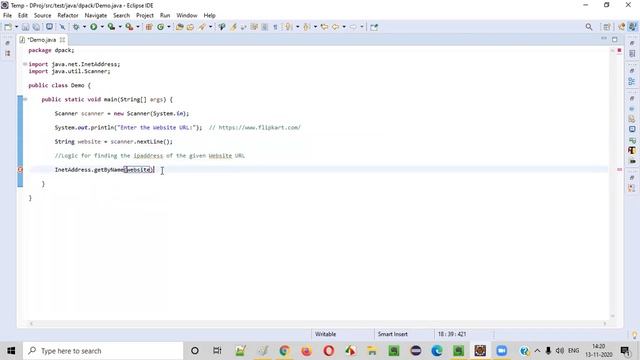Open the Coverage dropdown arrow
Screen dimensions: 640x360
[120, 27]
